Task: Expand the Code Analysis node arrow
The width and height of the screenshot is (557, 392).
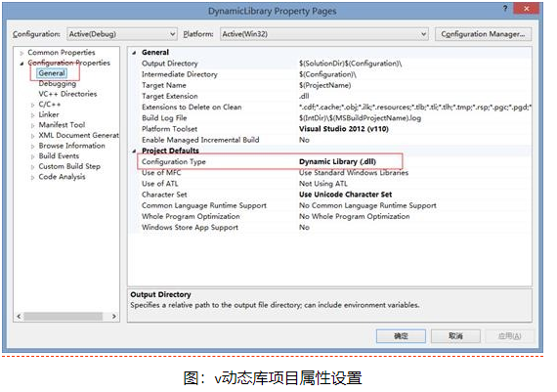Action: [32, 177]
